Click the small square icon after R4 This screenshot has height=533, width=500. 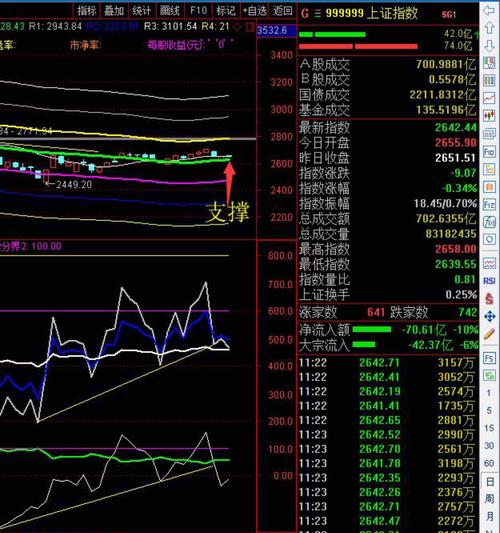click(250, 27)
